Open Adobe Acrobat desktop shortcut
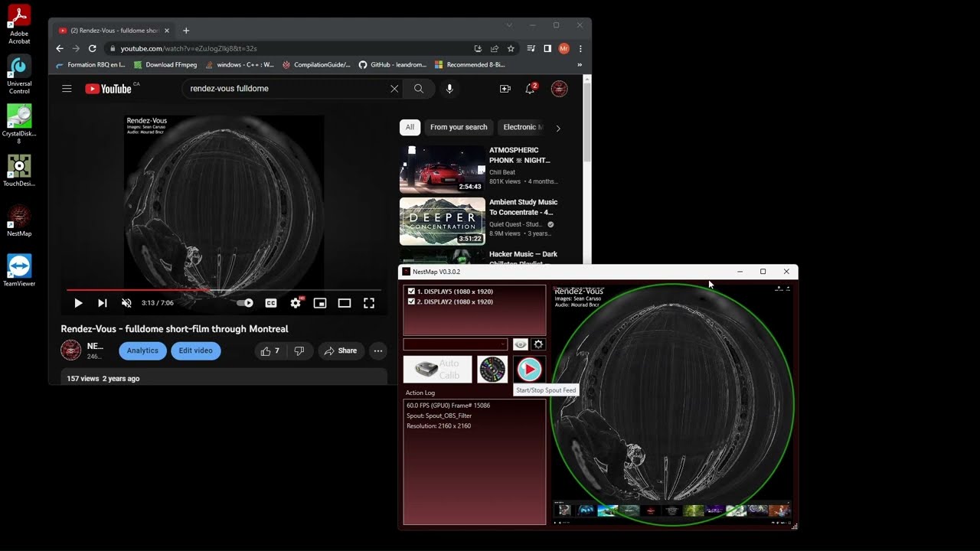 click(19, 24)
